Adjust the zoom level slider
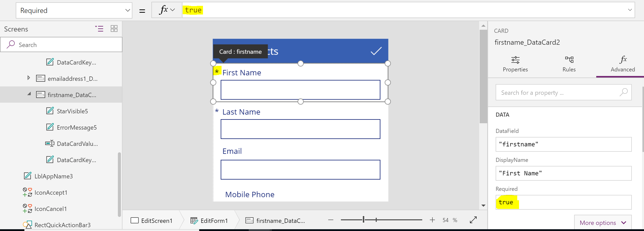Image resolution: width=644 pixels, height=231 pixels. click(x=364, y=220)
